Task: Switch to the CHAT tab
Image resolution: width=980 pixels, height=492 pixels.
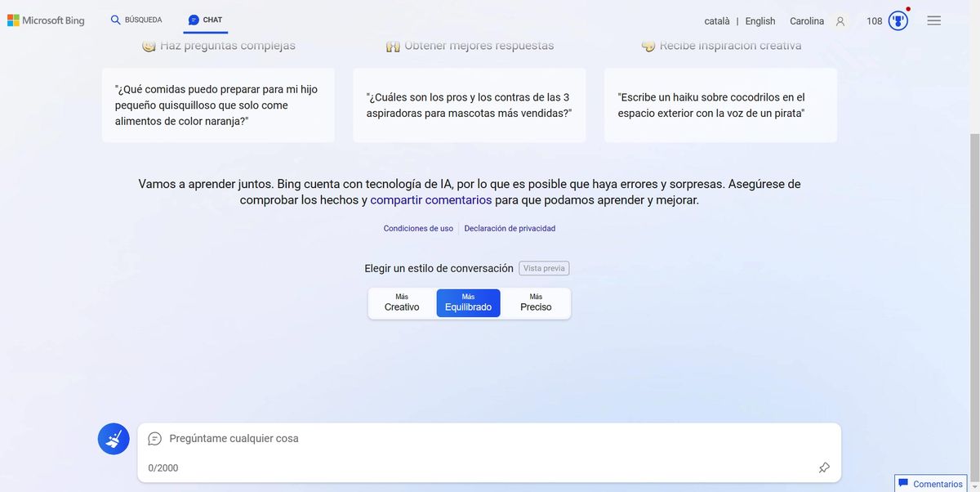Action: (x=205, y=19)
